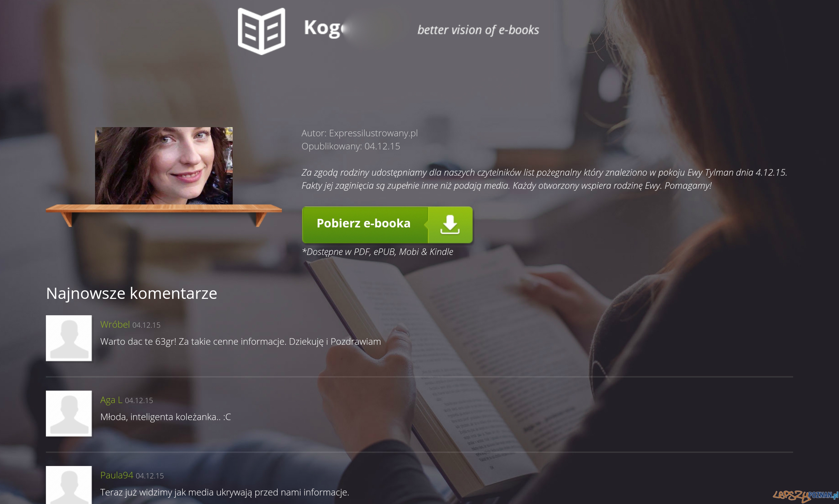
Task: Open the e-book cover photo thumbnail
Action: [x=164, y=166]
